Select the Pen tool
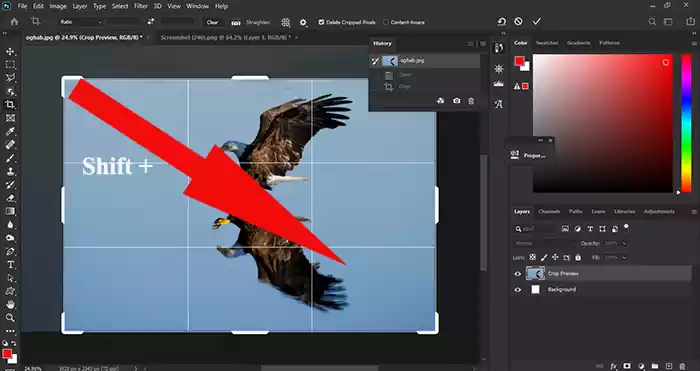The height and width of the screenshot is (371, 700). point(10,251)
